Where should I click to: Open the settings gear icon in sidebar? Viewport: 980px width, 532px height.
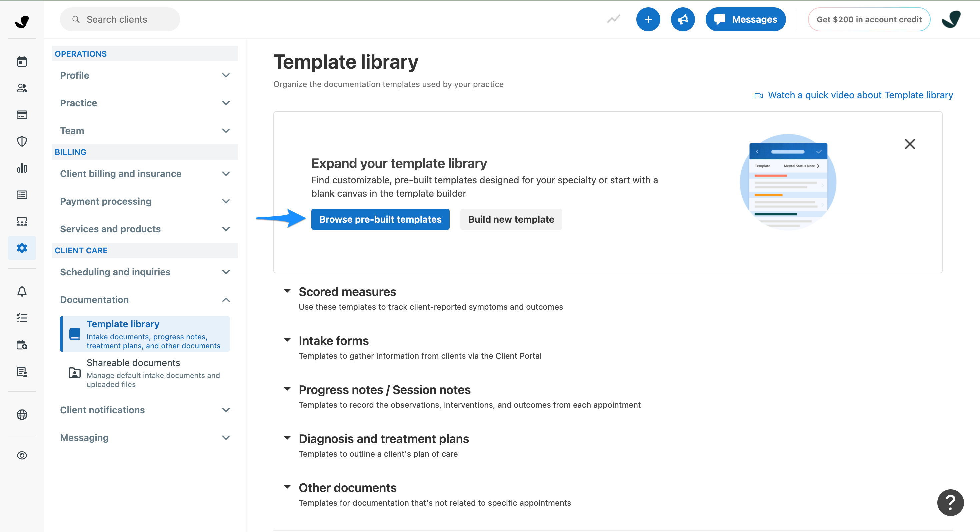(x=22, y=248)
